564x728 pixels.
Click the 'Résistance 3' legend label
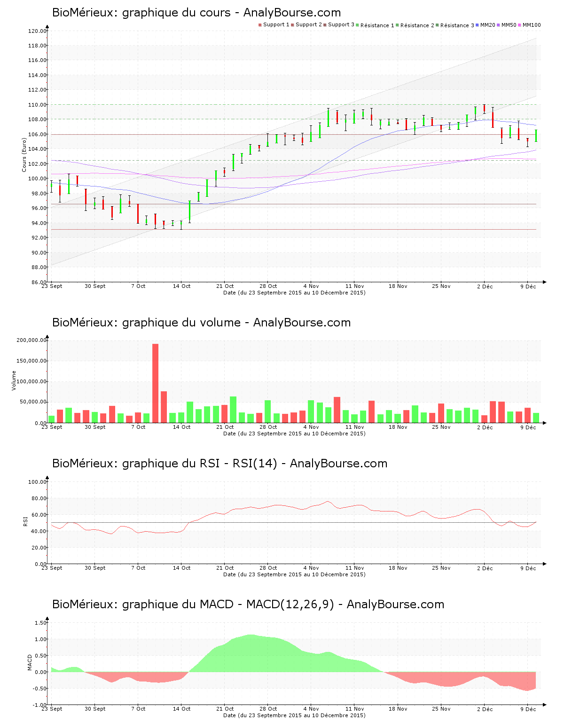(457, 25)
